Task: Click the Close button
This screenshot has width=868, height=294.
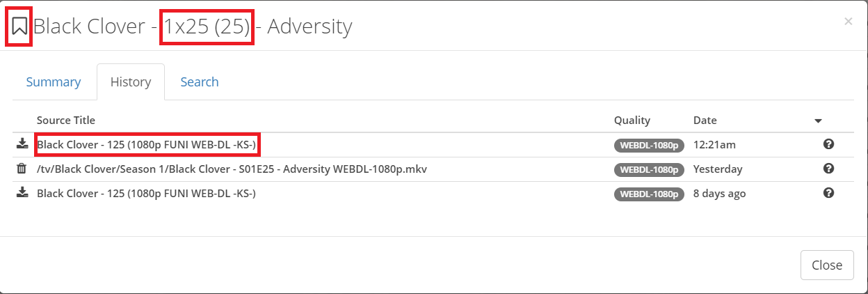Action: tap(827, 265)
